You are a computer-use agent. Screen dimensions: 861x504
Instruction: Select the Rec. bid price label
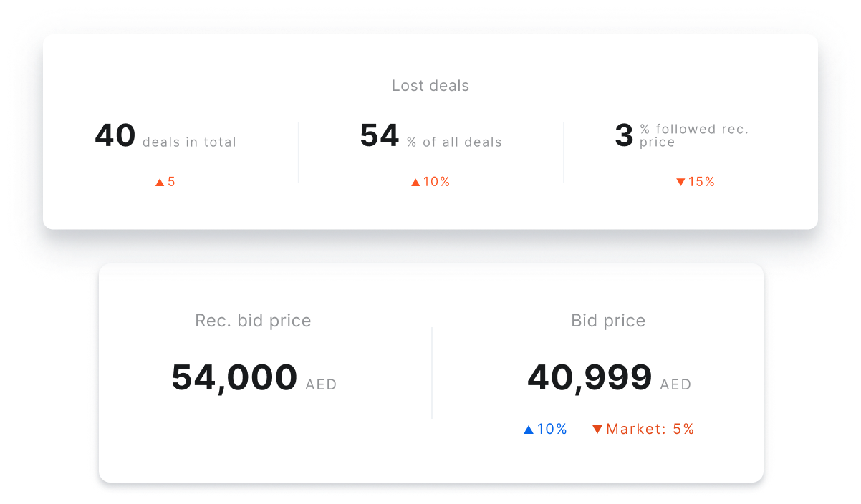253,321
